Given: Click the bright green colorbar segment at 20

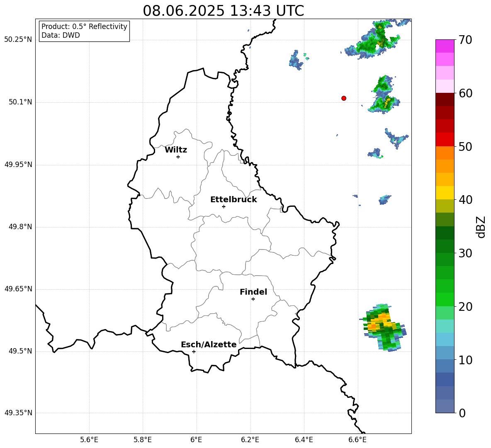Looking at the screenshot, I should tap(445, 299).
